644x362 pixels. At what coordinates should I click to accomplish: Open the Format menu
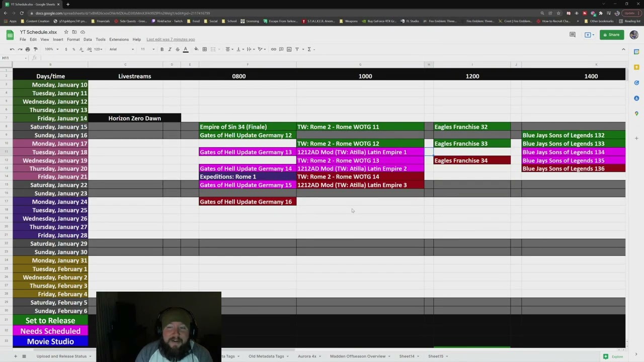pos(73,39)
